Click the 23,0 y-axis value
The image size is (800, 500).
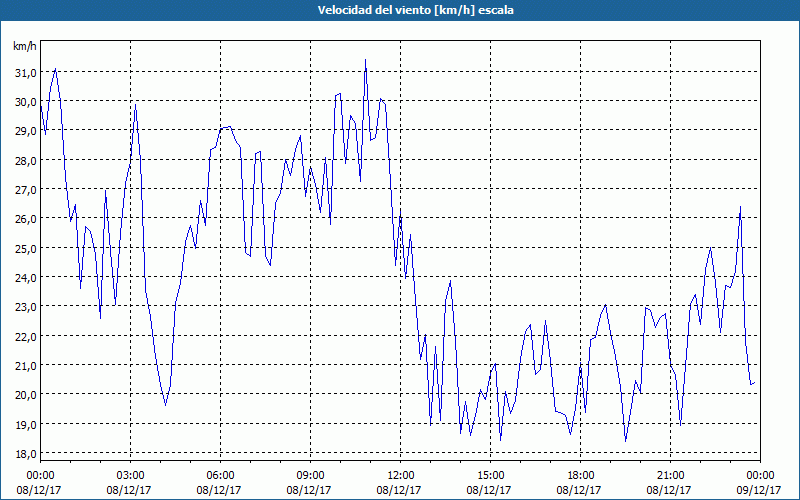[26, 307]
